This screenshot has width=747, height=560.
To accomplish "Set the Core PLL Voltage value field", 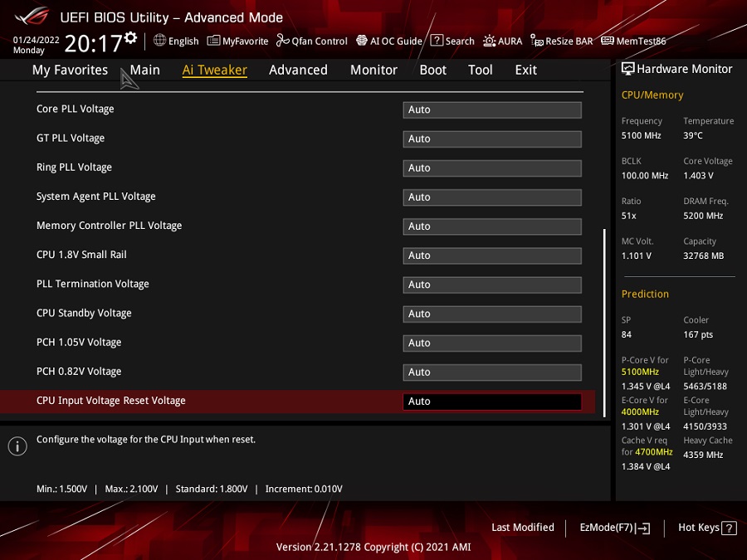I will point(492,110).
